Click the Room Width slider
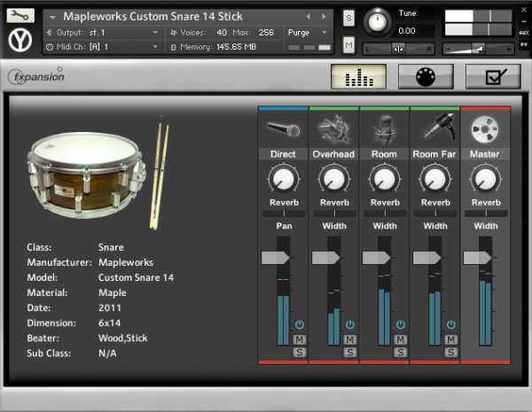Screen dimensions: 532x412 pos(385,214)
